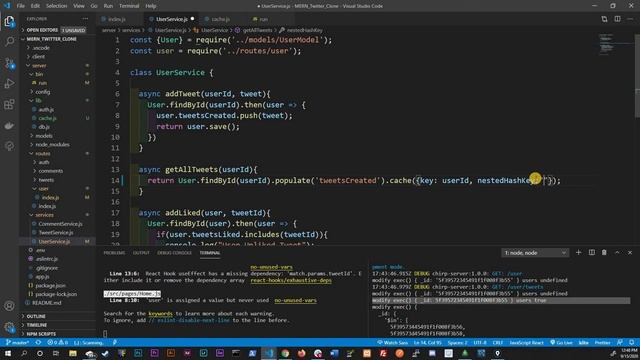Split the editor to the right

(x=617, y=19)
